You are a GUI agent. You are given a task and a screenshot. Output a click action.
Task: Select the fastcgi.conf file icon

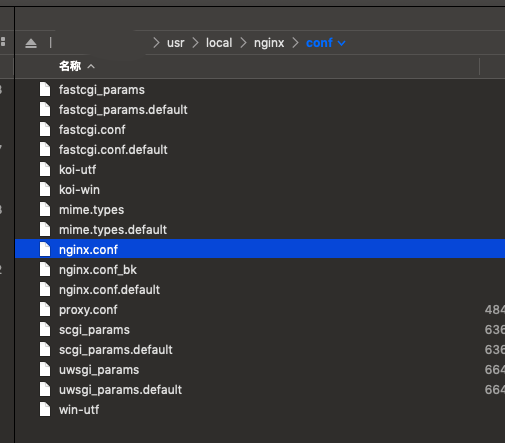click(45, 130)
